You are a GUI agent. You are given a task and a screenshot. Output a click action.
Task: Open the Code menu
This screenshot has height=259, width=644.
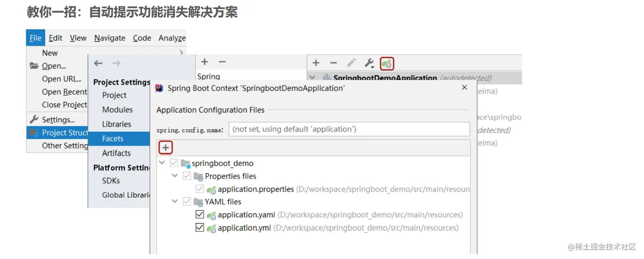pos(142,38)
